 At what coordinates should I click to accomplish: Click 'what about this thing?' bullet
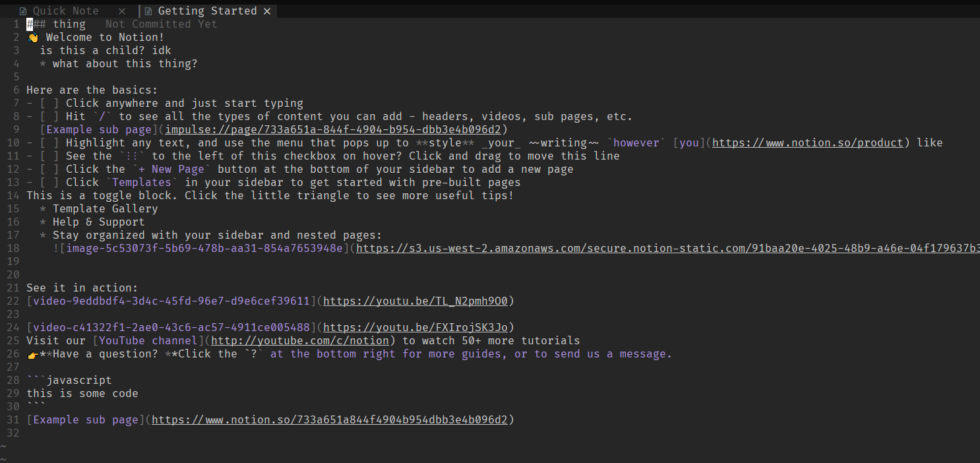click(125, 64)
